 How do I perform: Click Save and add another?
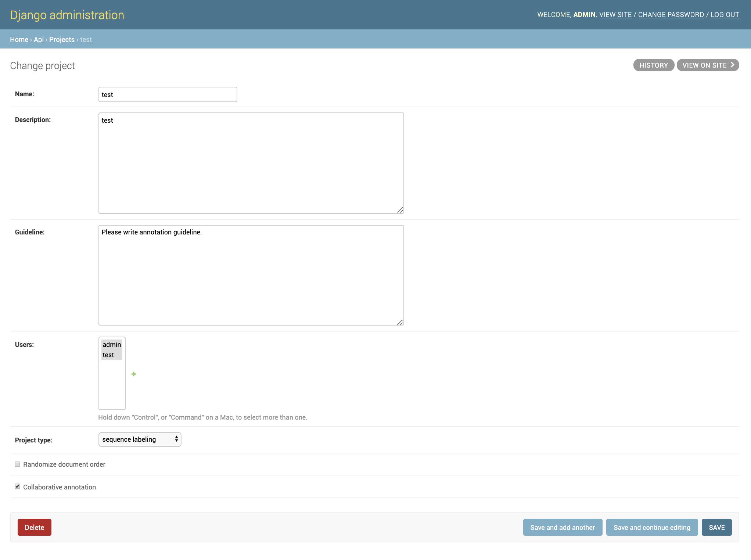point(563,527)
